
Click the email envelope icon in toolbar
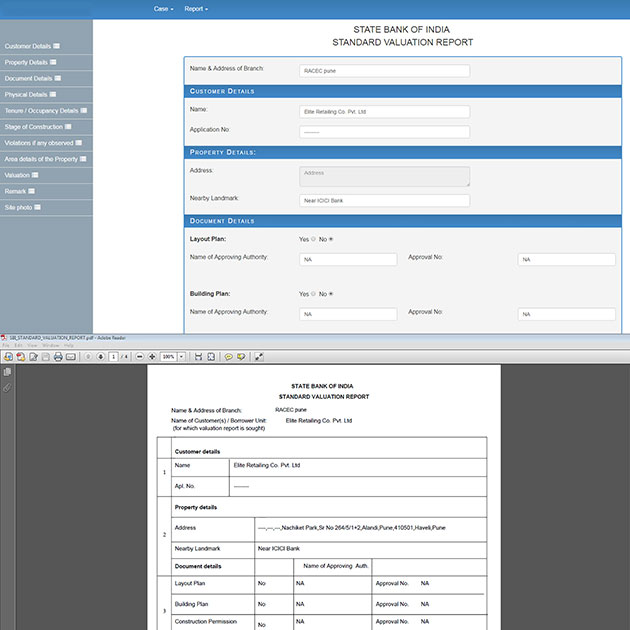pyautogui.click(x=71, y=356)
